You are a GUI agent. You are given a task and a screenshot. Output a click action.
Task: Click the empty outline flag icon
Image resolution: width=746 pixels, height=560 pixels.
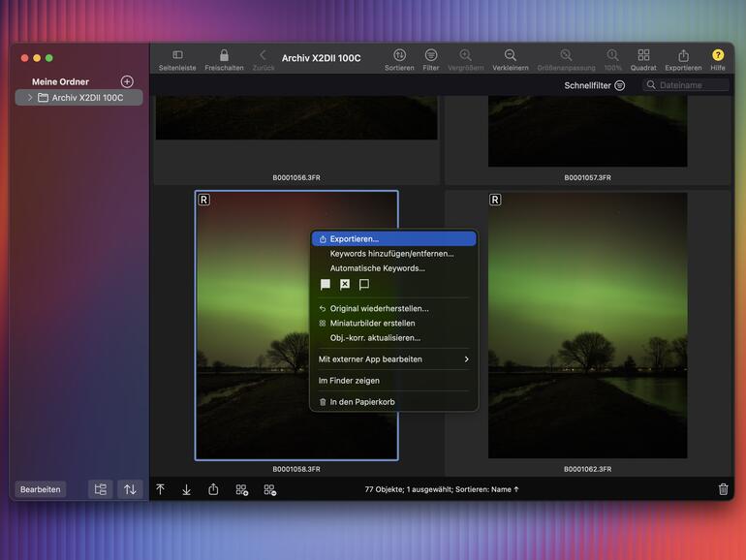364,285
